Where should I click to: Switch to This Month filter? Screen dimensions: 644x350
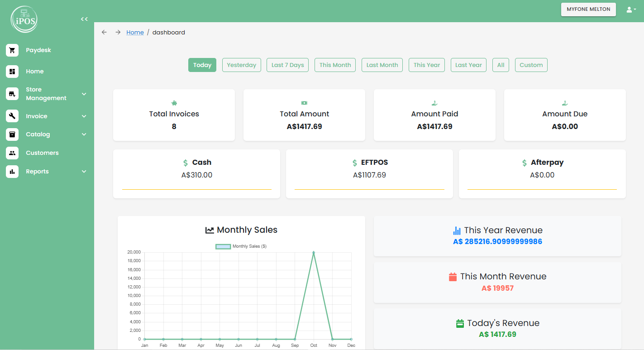pos(335,65)
